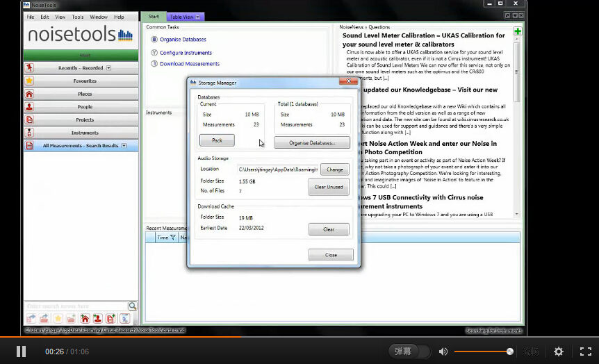Click the Projects sidebar button
599x364 pixels.
coord(81,119)
